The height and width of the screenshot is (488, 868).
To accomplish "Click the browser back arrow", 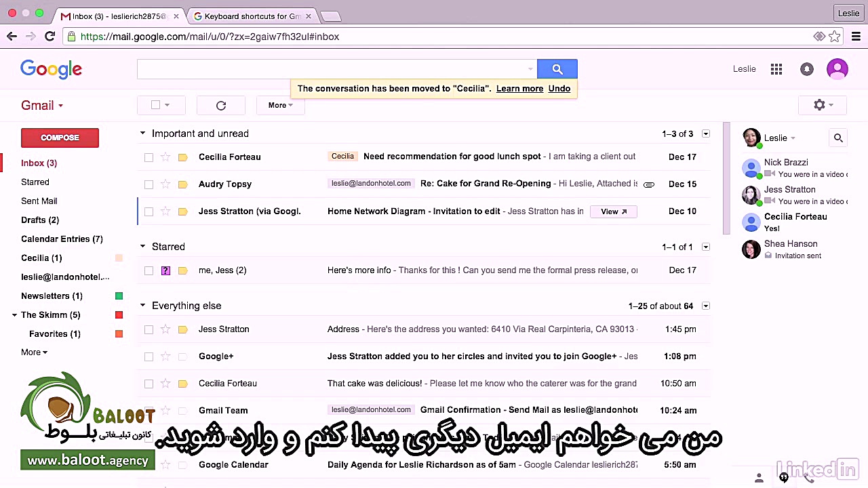I will point(12,36).
